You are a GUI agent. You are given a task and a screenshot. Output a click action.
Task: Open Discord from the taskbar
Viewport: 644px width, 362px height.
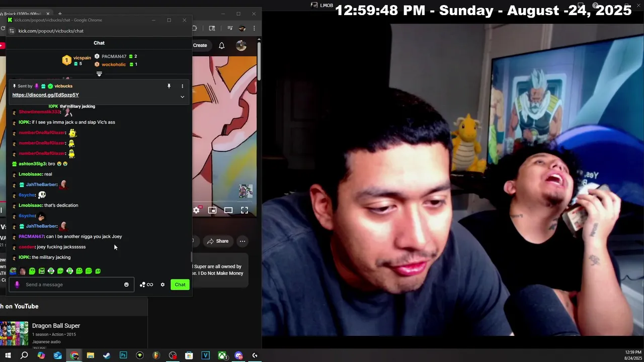(x=238, y=355)
